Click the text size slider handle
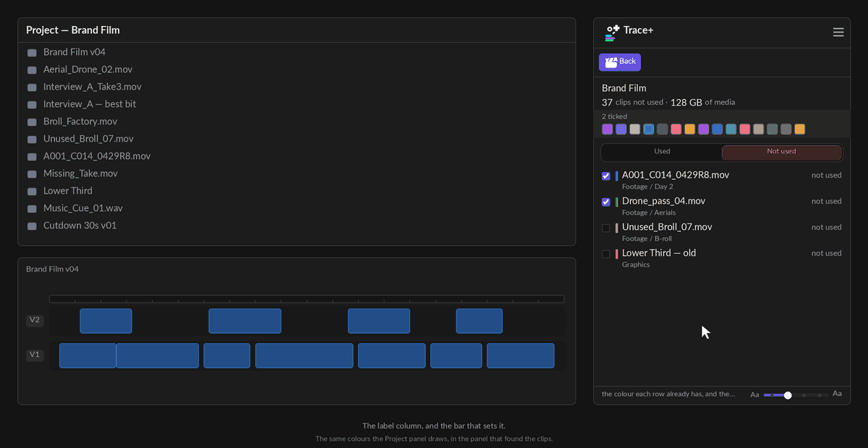Screen dimensions: 868x448 (788, 395)
